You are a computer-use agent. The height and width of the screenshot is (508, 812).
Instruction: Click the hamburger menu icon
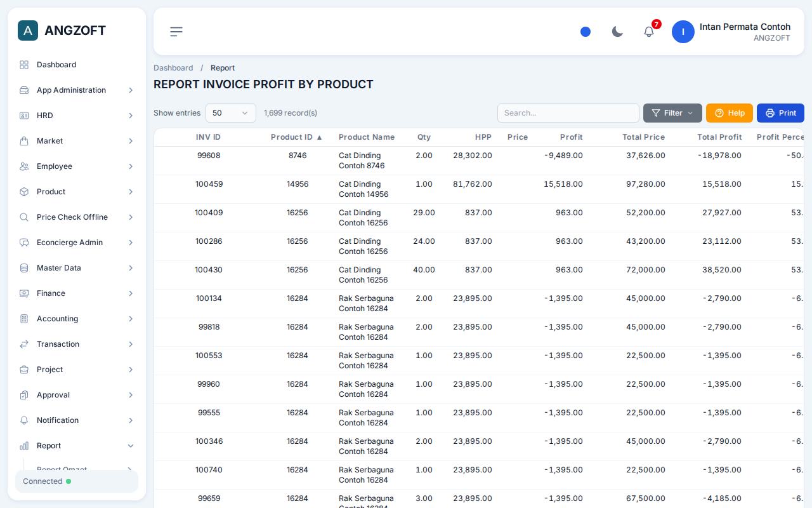point(176,32)
